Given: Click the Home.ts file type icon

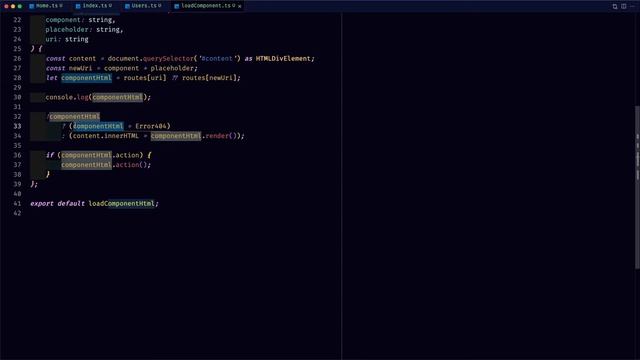Looking at the screenshot, I should pyautogui.click(x=31, y=6).
